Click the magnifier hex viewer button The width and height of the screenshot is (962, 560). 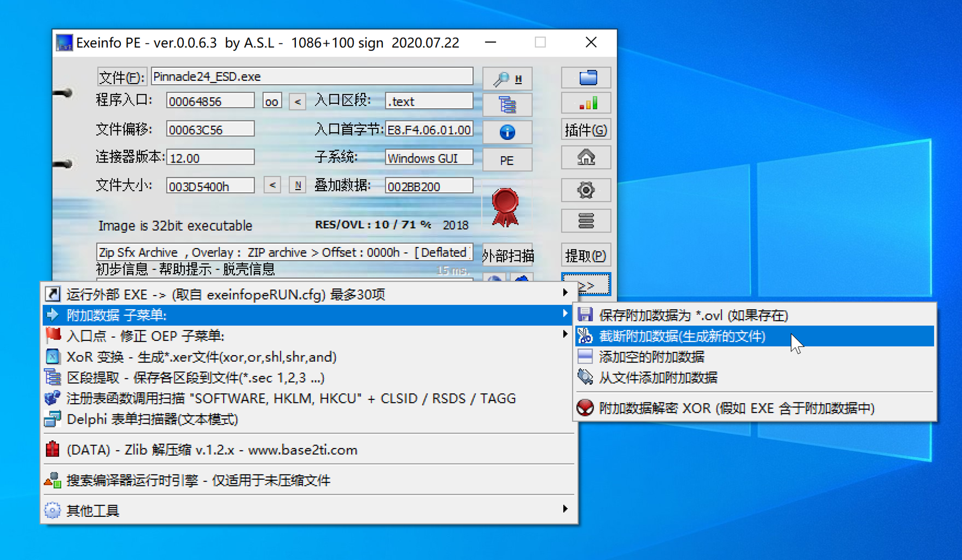(x=507, y=78)
